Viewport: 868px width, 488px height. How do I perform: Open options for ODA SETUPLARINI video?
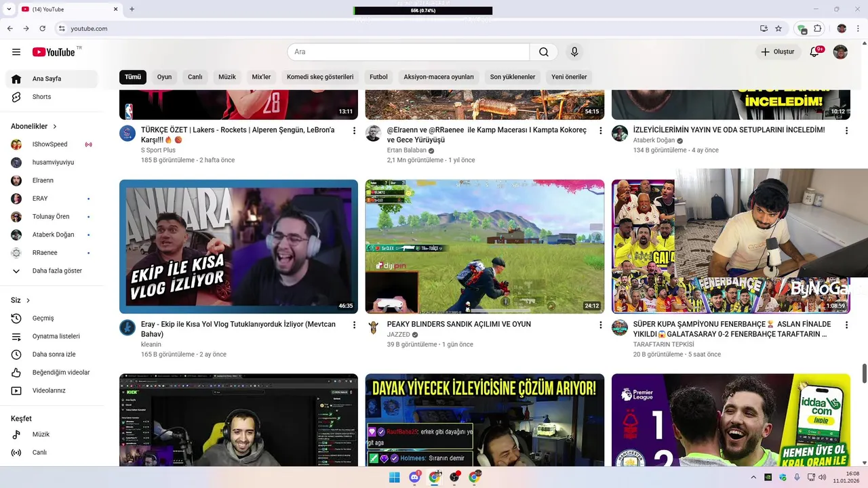coord(846,130)
